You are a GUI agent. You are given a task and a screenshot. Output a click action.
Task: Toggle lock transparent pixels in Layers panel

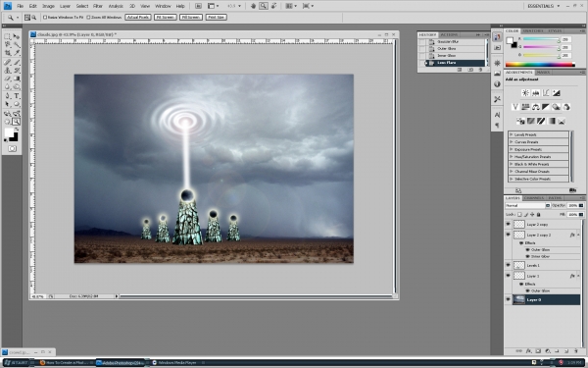pyautogui.click(x=519, y=214)
